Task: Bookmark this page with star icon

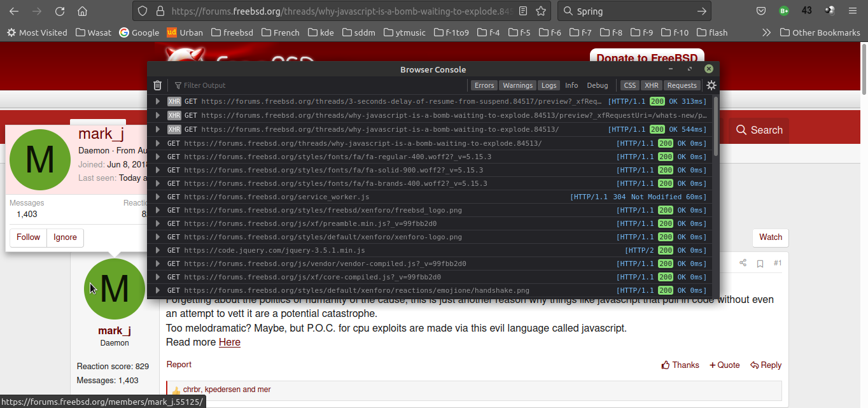Action: tap(541, 11)
